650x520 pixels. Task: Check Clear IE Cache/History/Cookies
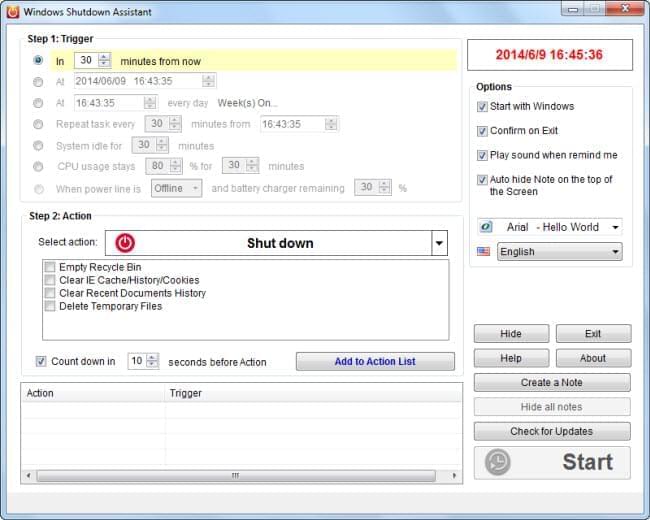[50, 280]
